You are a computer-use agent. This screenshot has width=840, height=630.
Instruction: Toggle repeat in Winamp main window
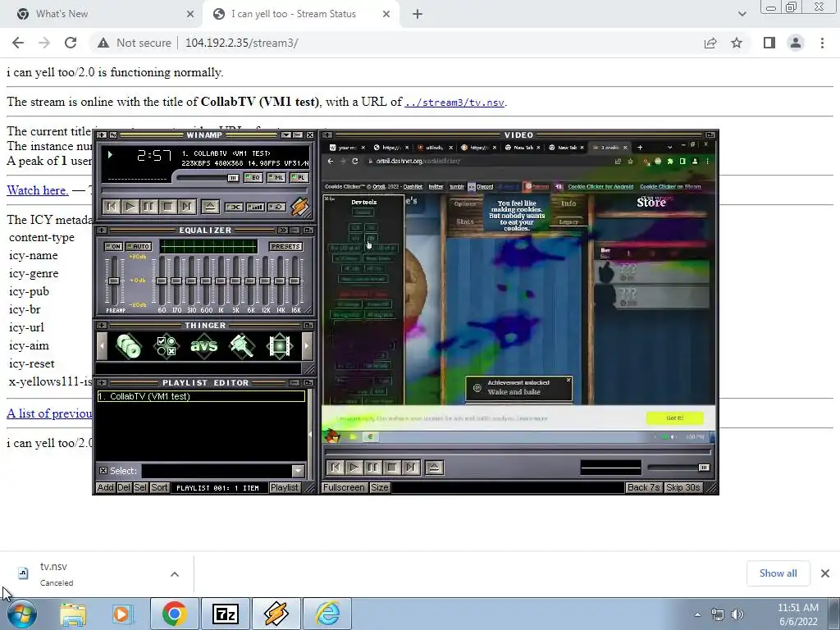click(x=277, y=207)
